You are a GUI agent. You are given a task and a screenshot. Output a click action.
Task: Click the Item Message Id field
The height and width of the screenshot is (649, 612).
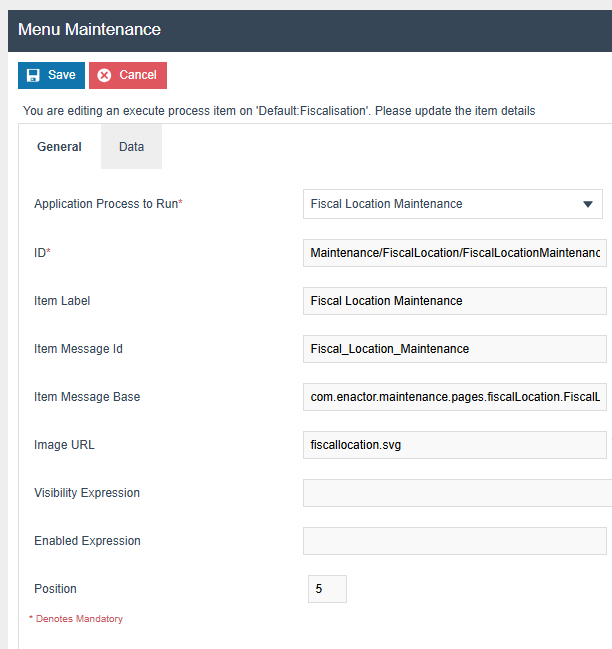pos(454,349)
